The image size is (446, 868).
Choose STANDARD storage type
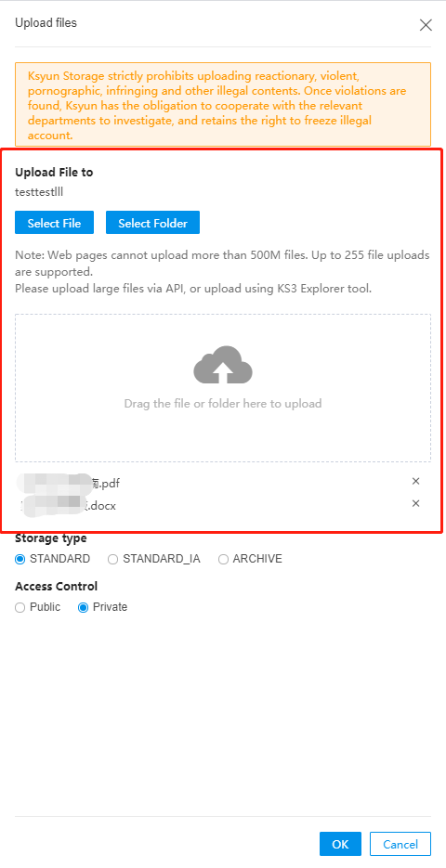click(53, 559)
